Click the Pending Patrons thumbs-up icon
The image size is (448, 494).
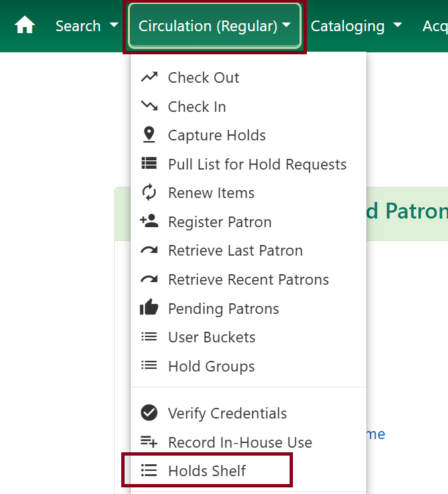coord(149,309)
